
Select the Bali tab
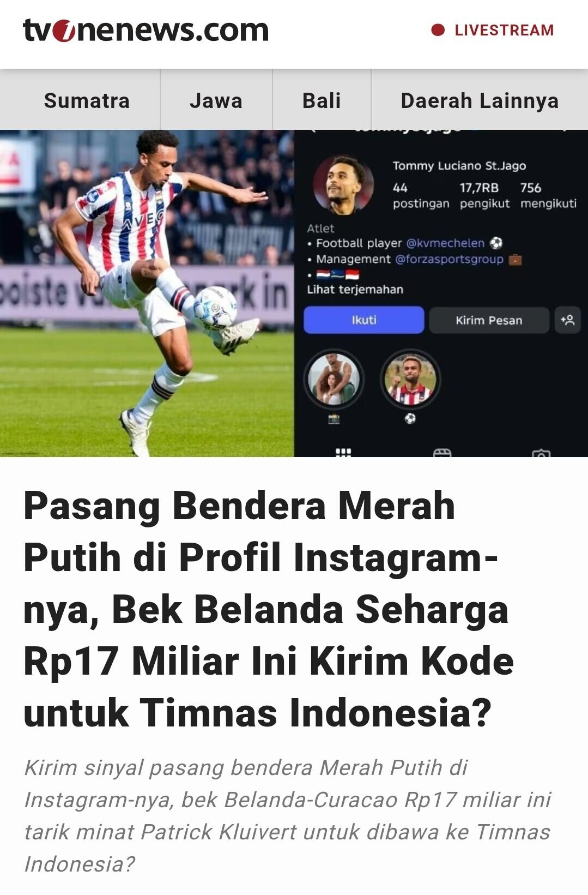[322, 100]
